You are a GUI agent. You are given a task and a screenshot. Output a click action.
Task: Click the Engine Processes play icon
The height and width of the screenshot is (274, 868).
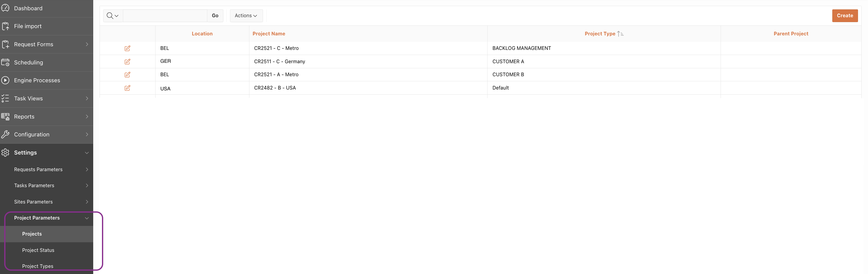5,80
